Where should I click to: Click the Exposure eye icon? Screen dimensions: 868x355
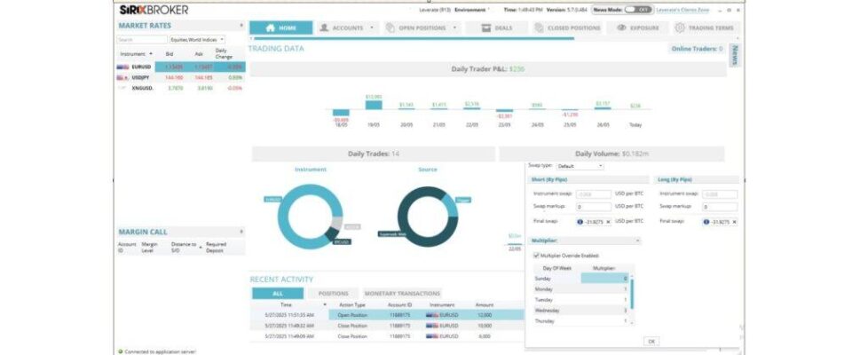click(621, 28)
